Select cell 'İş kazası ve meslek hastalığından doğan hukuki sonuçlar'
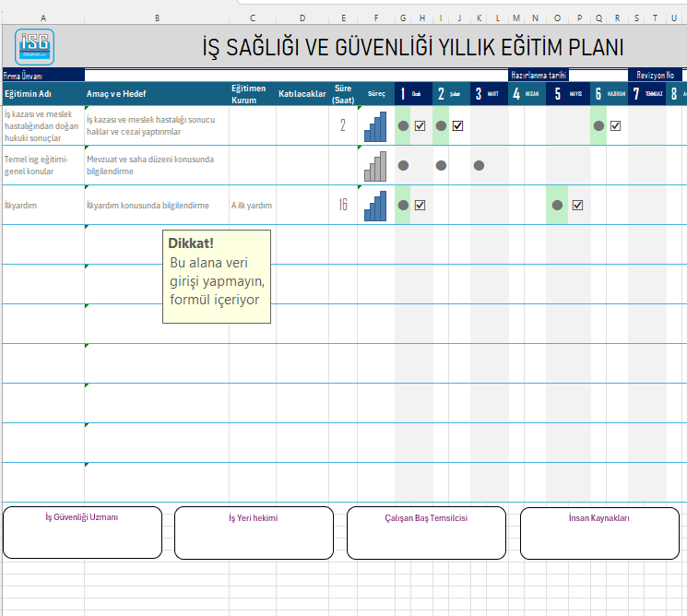 (x=43, y=125)
